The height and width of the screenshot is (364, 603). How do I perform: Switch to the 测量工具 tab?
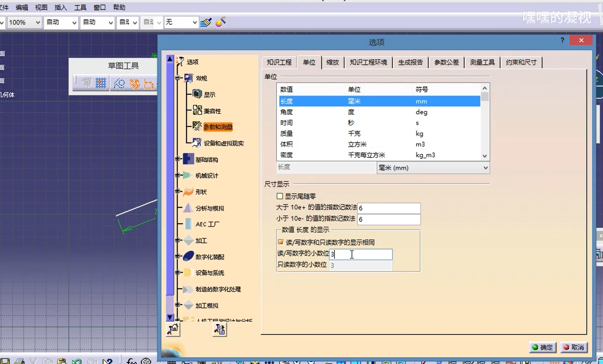click(482, 62)
